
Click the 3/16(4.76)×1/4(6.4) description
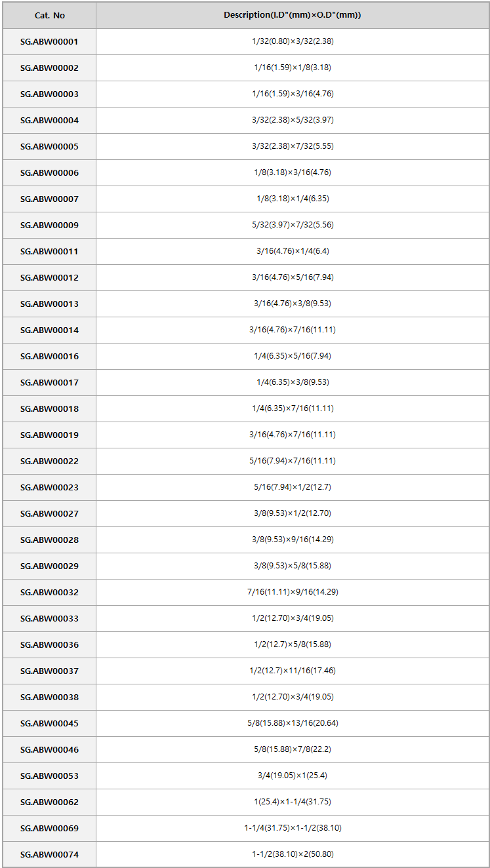point(293,251)
